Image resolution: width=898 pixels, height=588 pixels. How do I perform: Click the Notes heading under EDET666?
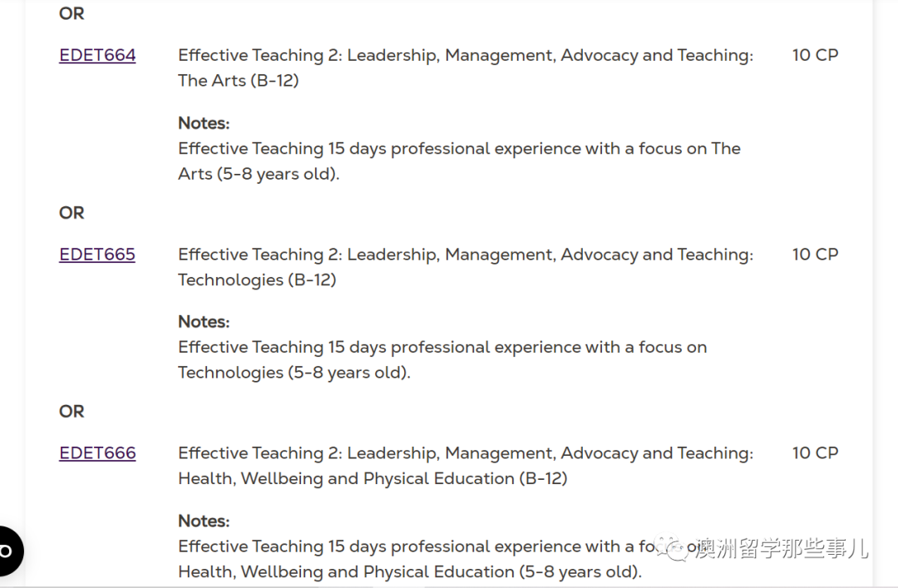204,521
